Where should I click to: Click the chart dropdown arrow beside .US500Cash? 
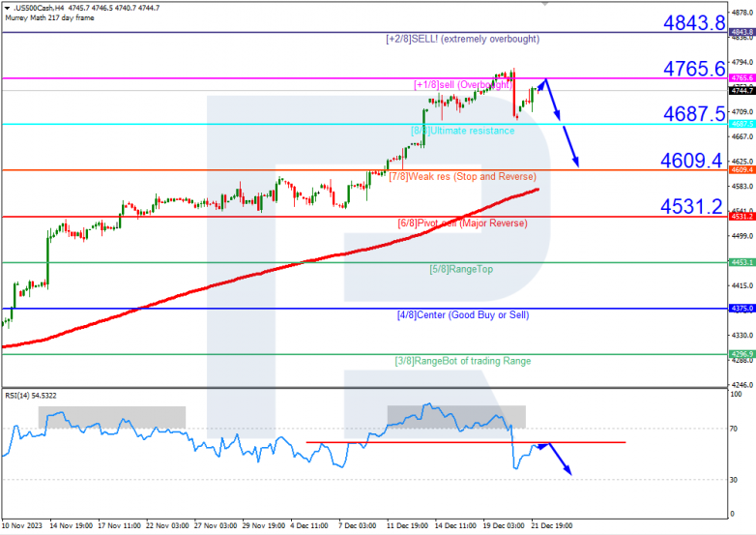pyautogui.click(x=7, y=8)
